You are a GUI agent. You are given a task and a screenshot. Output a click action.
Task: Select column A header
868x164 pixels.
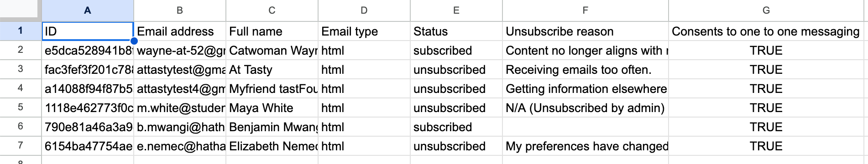click(88, 10)
